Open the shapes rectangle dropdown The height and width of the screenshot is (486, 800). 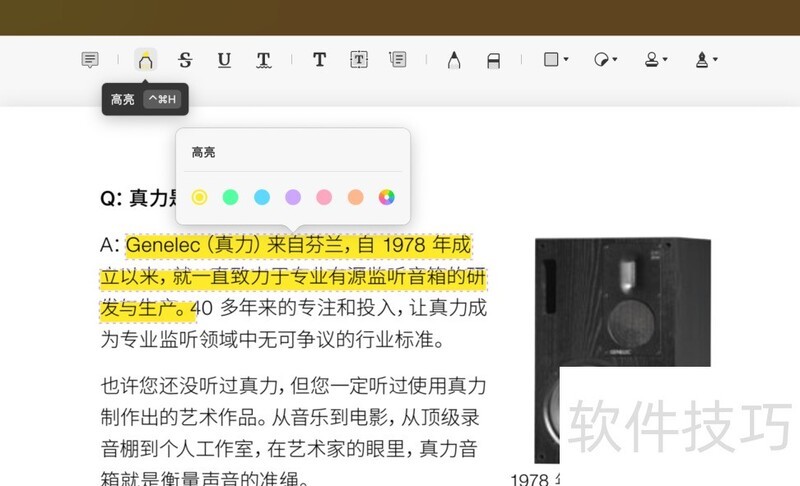pyautogui.click(x=555, y=60)
